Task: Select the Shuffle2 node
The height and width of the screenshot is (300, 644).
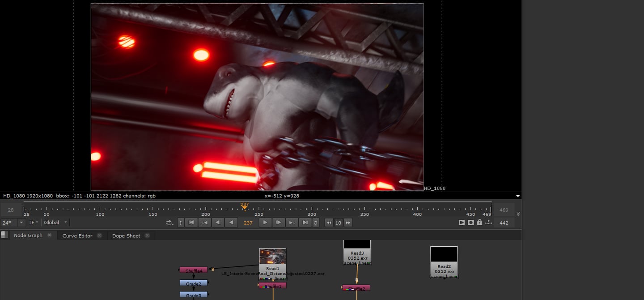Action: [356, 288]
